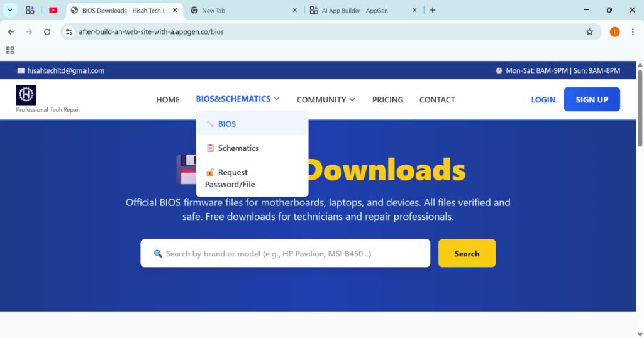This screenshot has height=338, width=644.
Task: Click the apps grid icon in the bookmarks bar
Action: 10,50
